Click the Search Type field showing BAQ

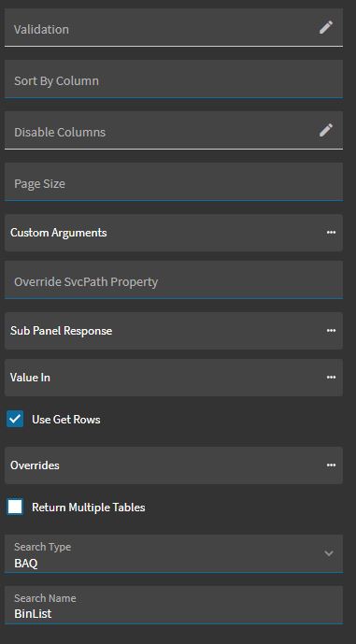[x=174, y=553]
